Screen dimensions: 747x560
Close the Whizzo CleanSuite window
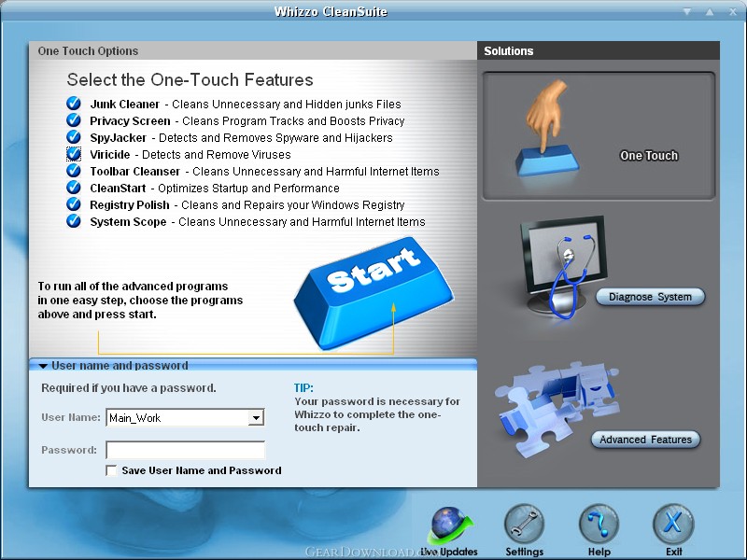coord(733,11)
